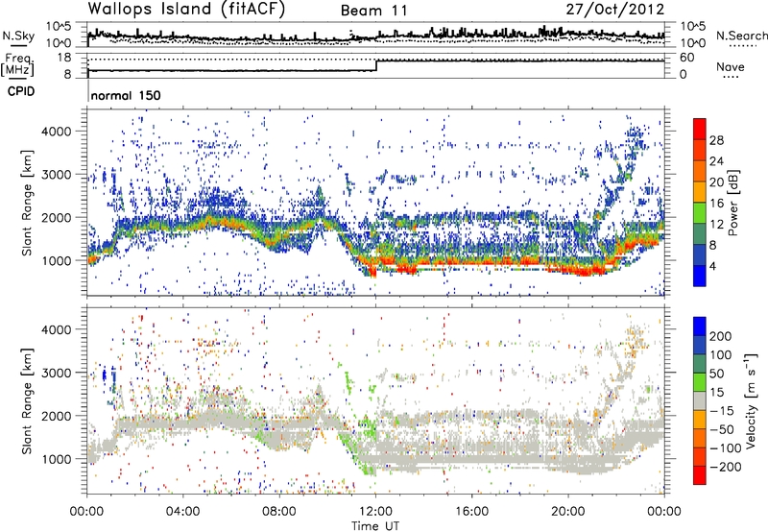
Task: Click the '4000' tick in power panel
Action: pos(57,132)
